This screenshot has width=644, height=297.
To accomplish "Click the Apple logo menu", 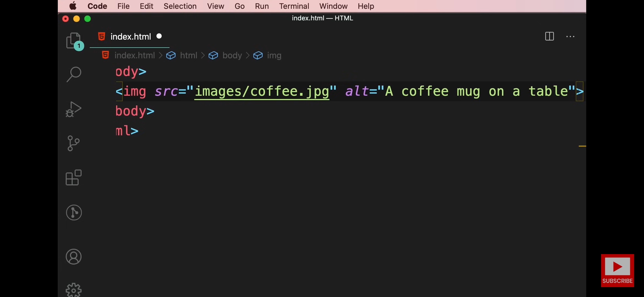I will click(73, 6).
